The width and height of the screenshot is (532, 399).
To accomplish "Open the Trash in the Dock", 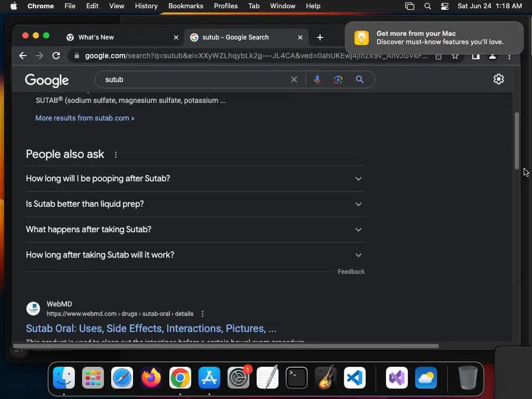I will coord(468,378).
